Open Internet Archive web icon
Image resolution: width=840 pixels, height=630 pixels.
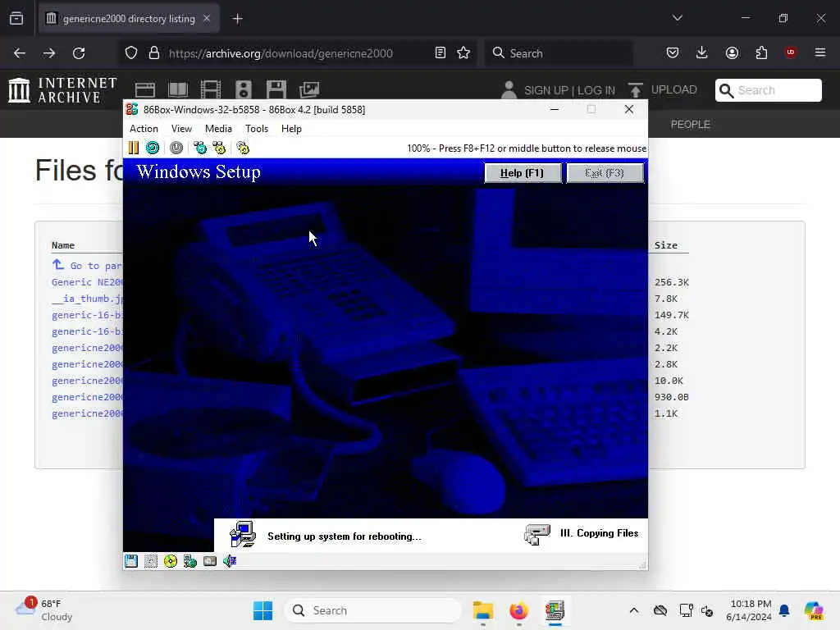(x=145, y=90)
